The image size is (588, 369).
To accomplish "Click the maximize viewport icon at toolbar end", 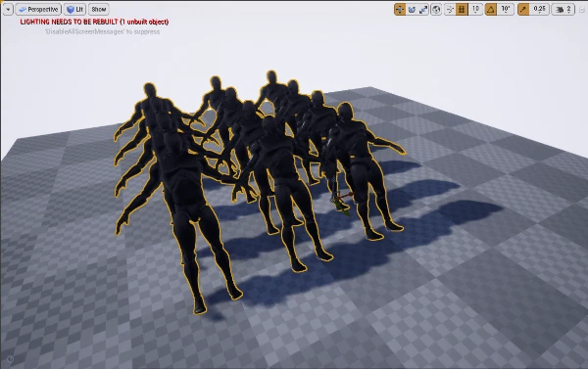I will 581,10.
